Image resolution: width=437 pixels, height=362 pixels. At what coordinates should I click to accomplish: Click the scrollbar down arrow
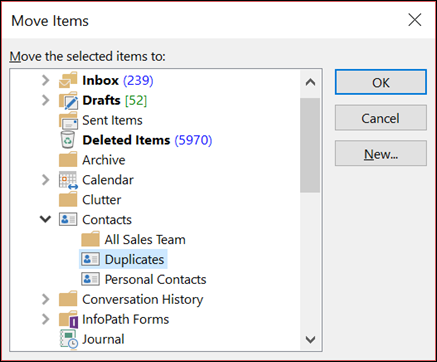pos(310,340)
